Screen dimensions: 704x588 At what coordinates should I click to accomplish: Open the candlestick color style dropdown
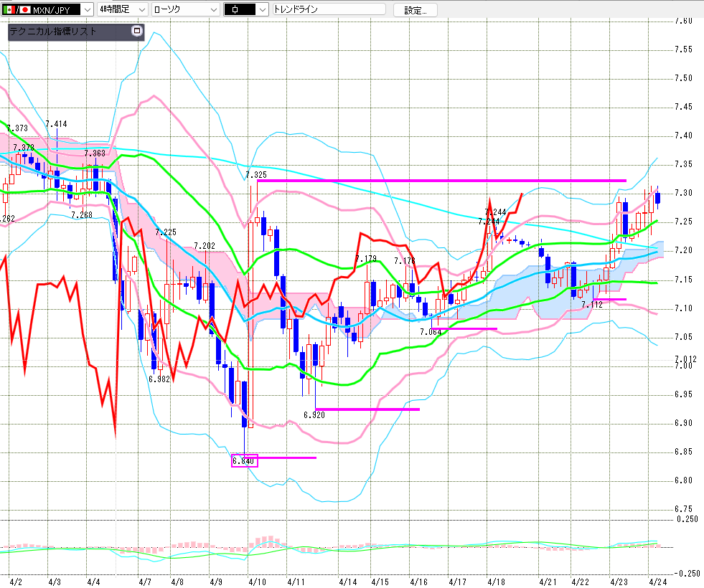tap(246, 9)
